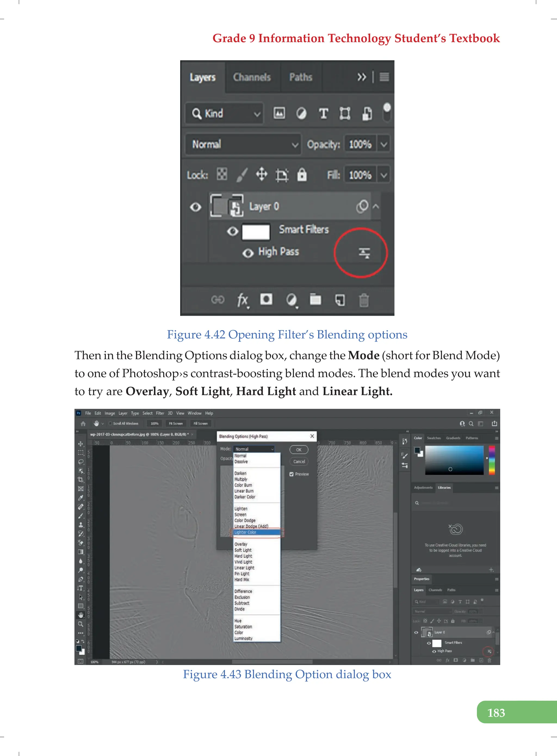
Task: Hide Layer 0 via eye icon in enlarged panel
Action: click(196, 207)
